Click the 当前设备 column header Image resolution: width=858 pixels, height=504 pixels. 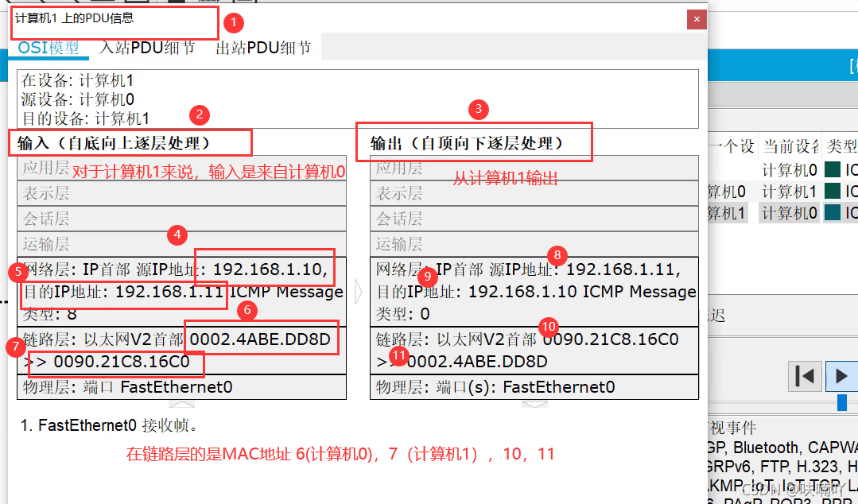(790, 146)
